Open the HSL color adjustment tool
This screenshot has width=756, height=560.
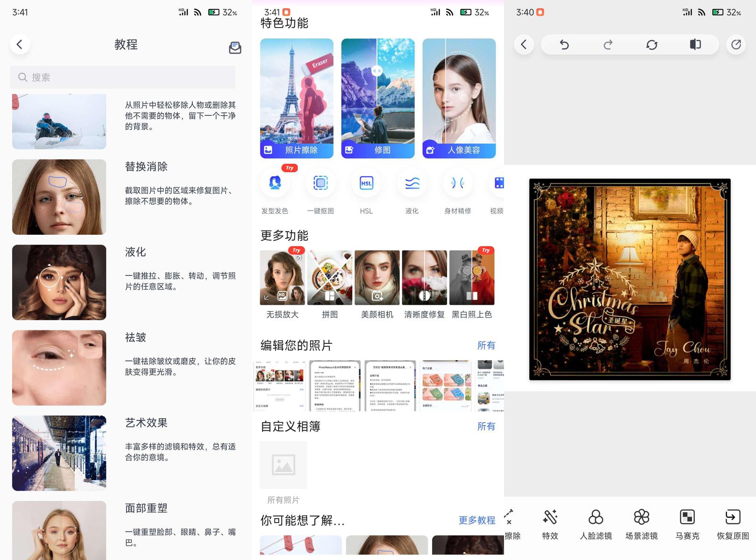(366, 183)
